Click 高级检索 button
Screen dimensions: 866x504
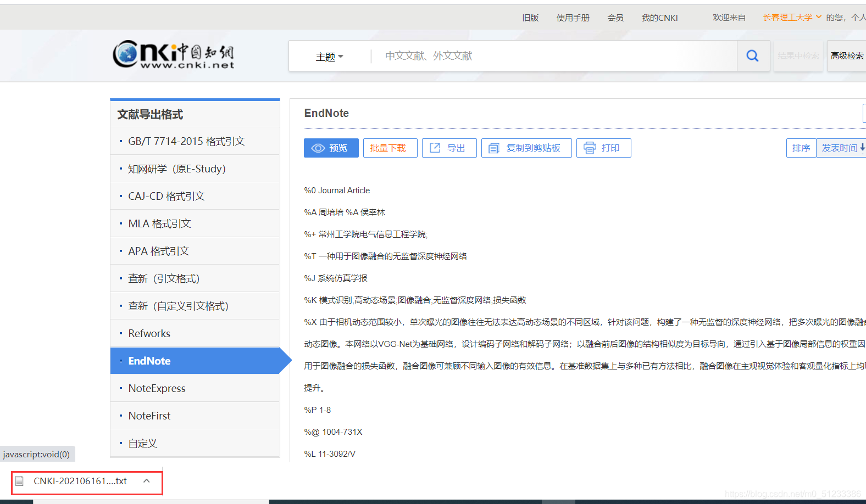coord(847,56)
